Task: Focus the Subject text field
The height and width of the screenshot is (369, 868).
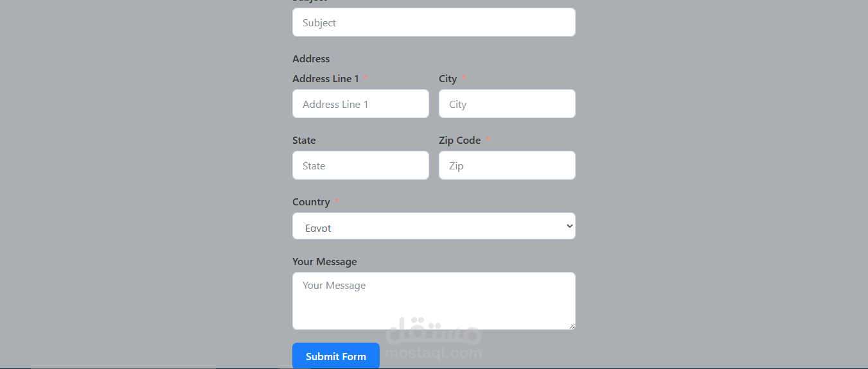Action: tap(434, 22)
